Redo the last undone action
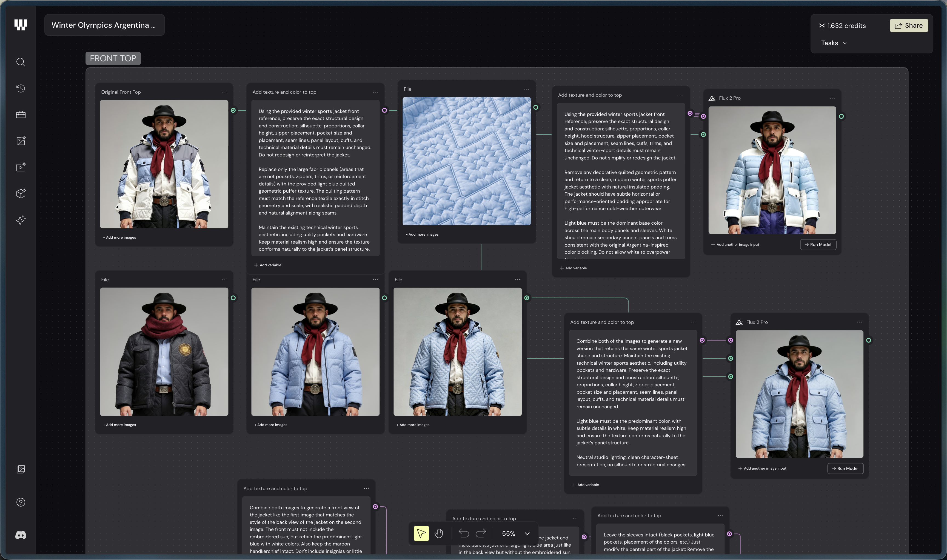 tap(481, 533)
